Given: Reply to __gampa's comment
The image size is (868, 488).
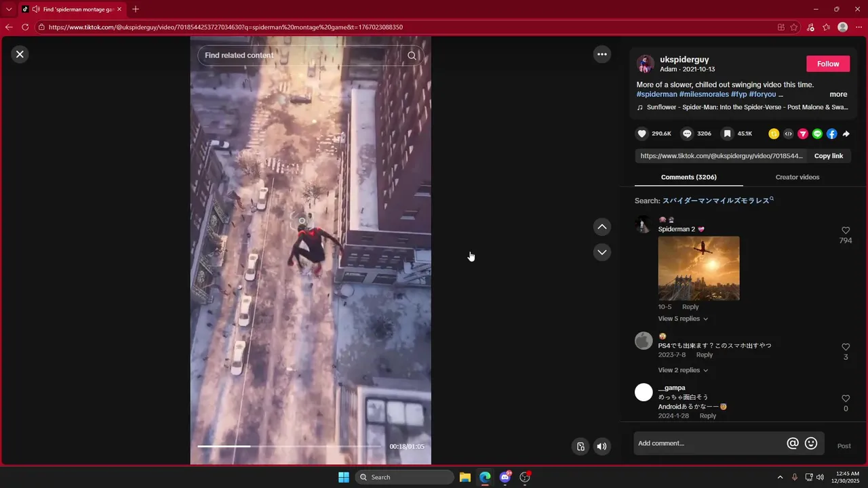Looking at the screenshot, I should click(708, 415).
